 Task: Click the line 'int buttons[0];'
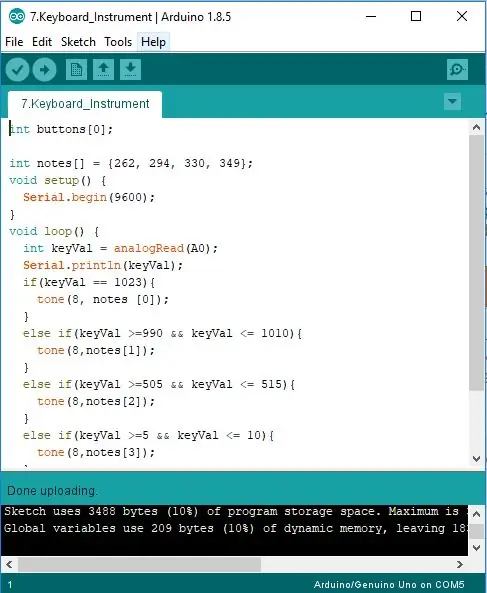pos(61,129)
